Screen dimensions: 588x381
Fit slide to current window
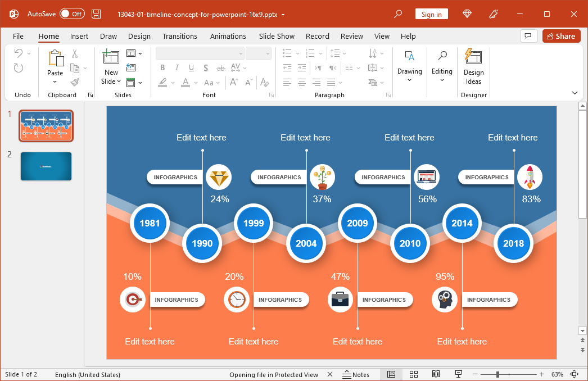(x=574, y=374)
